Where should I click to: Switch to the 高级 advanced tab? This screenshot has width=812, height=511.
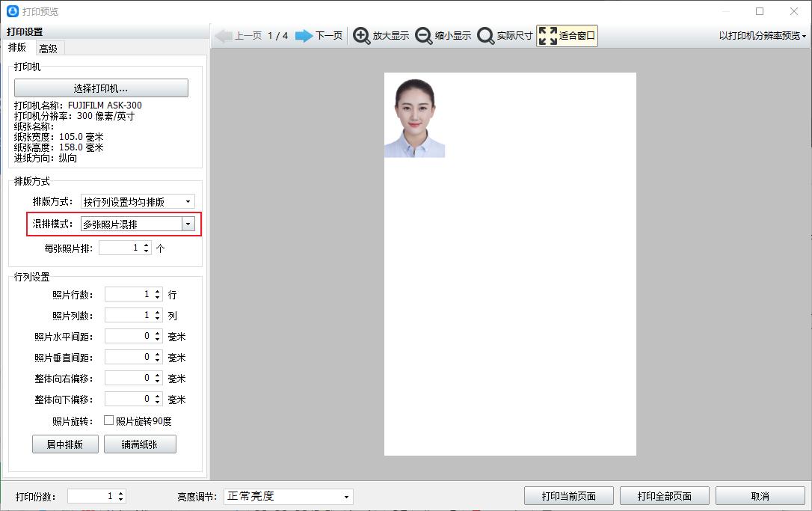[x=48, y=47]
